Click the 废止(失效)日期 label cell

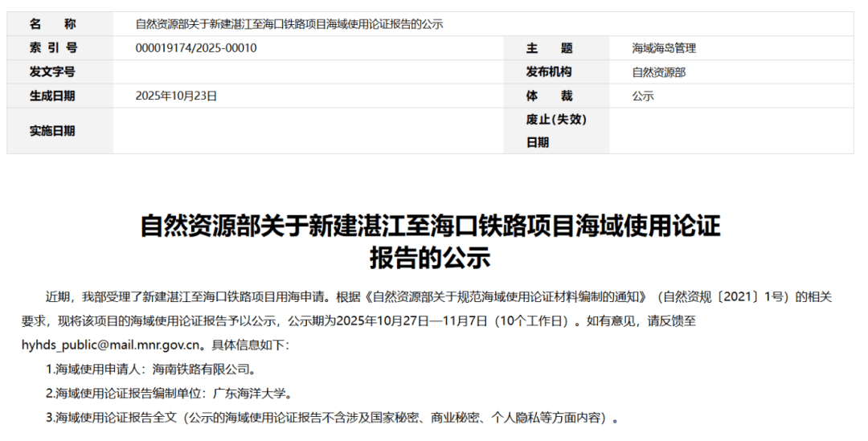(555, 131)
